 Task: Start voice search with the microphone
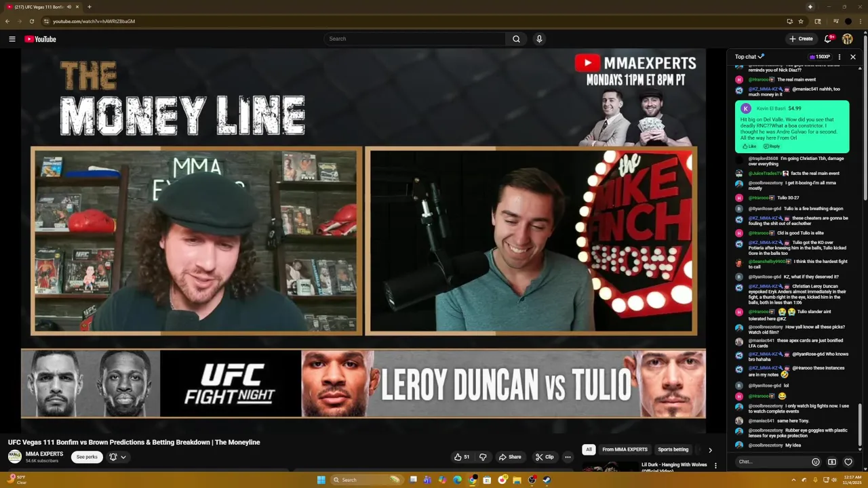[x=539, y=39]
